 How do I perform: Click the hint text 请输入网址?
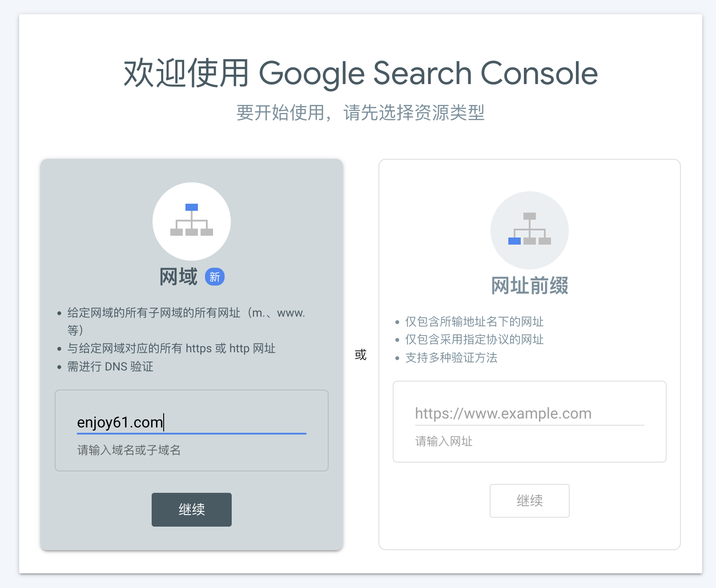click(444, 441)
